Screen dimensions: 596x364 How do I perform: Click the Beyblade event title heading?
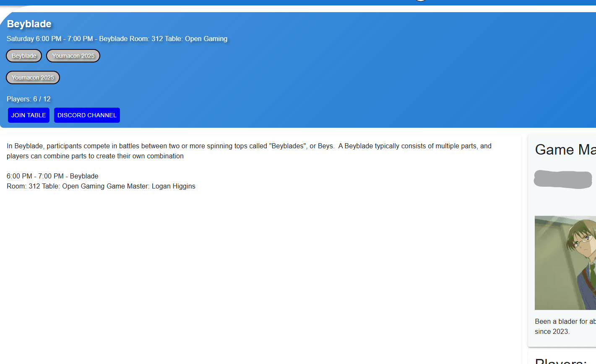(29, 24)
